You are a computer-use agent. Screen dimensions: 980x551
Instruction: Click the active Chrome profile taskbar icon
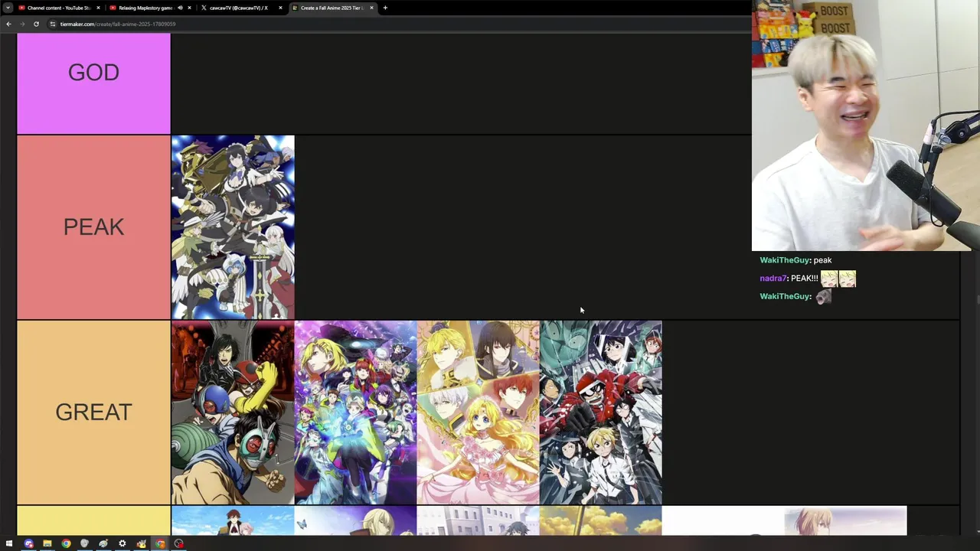pos(160,544)
